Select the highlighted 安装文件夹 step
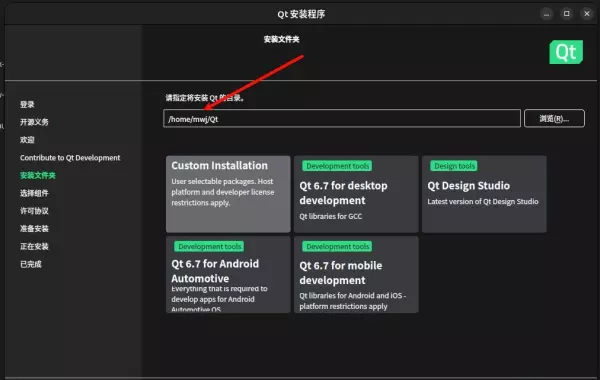The width and height of the screenshot is (600, 380). (x=38, y=175)
